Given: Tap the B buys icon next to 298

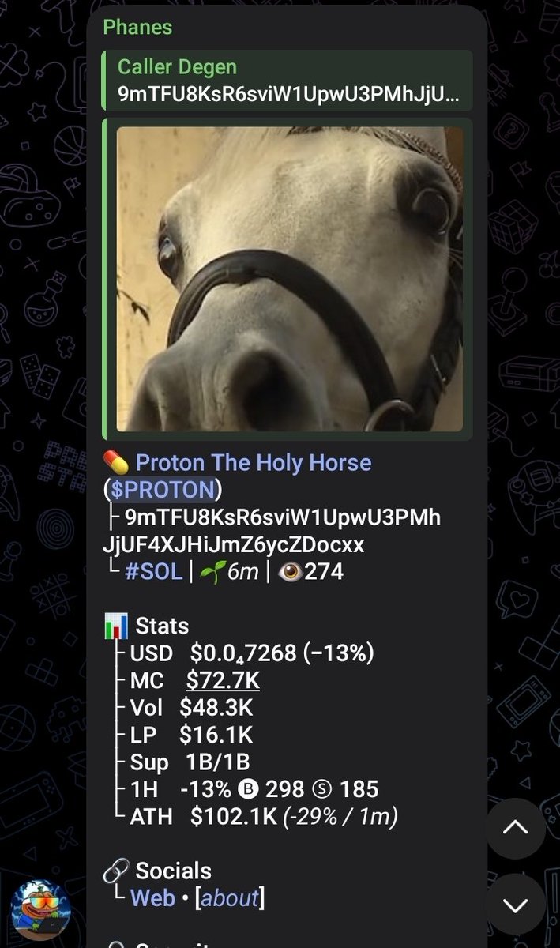Looking at the screenshot, I should (x=249, y=788).
